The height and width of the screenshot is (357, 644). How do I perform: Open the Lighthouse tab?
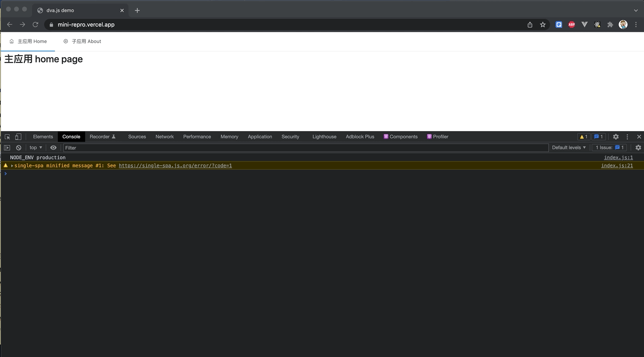coord(324,137)
